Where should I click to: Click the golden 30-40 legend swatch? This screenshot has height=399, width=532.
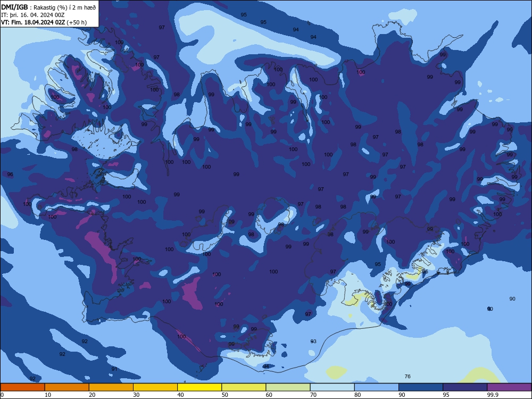(x=155, y=387)
